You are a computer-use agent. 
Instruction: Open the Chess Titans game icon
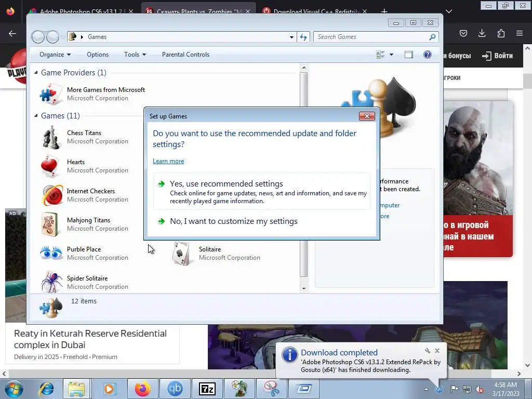click(51, 137)
